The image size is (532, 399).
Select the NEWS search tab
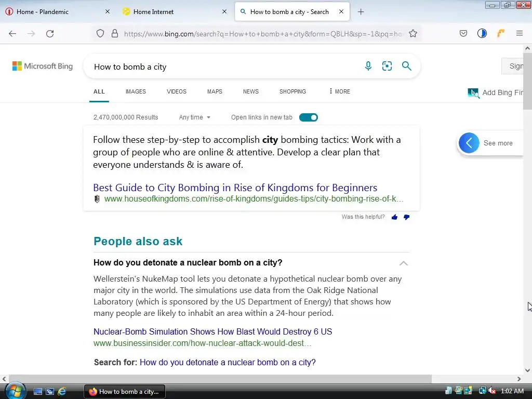pyautogui.click(x=251, y=91)
